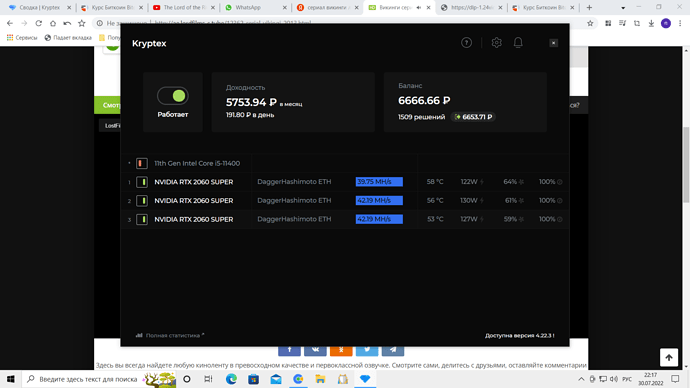Image resolution: width=690 pixels, height=388 pixels.
Task: Open Kryptex icon in Windows taskbar
Action: tap(365, 379)
